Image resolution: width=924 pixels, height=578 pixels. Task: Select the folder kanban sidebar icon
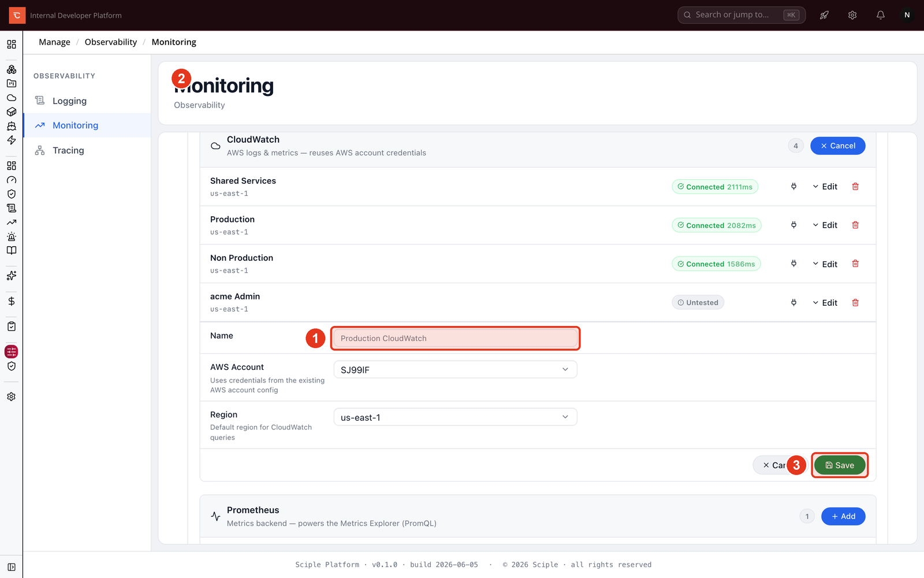12,84
